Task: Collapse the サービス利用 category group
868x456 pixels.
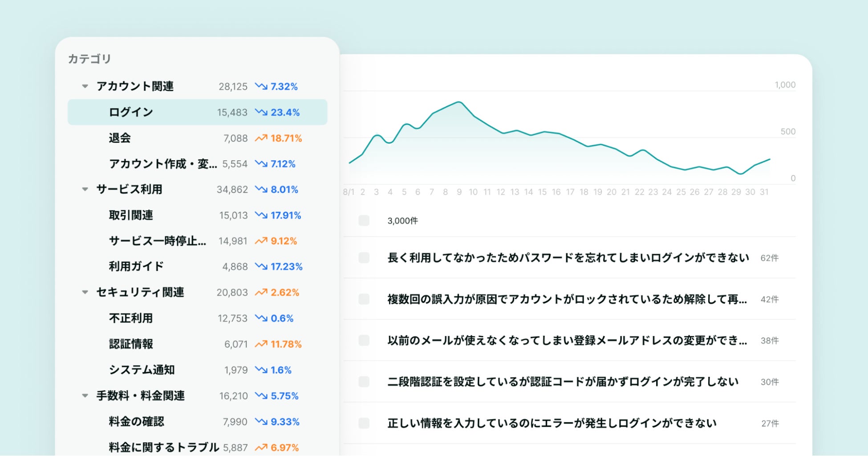Action: (x=85, y=190)
